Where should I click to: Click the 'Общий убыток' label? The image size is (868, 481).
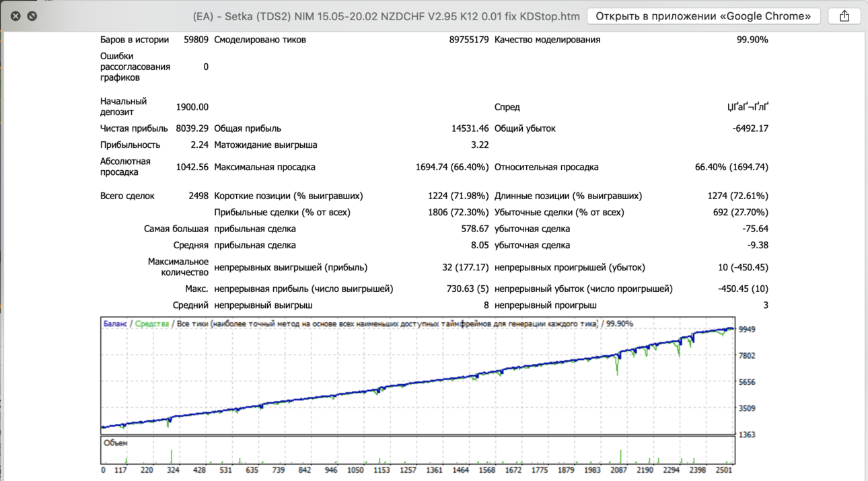pyautogui.click(x=525, y=128)
